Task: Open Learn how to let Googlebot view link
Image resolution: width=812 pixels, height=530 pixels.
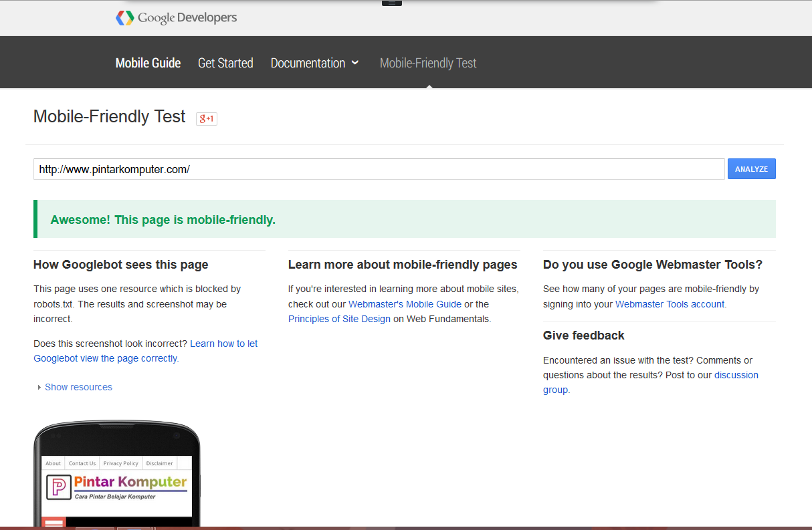Action: (x=146, y=351)
